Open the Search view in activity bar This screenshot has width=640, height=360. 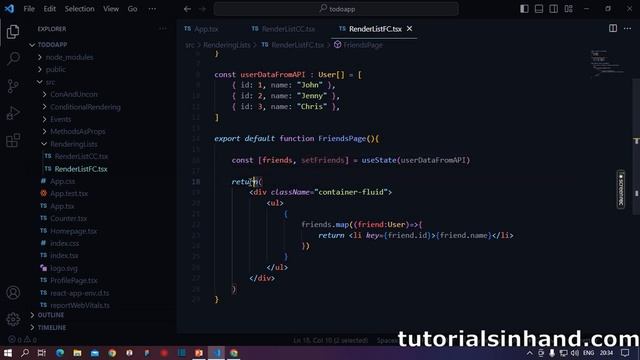pyautogui.click(x=13, y=59)
